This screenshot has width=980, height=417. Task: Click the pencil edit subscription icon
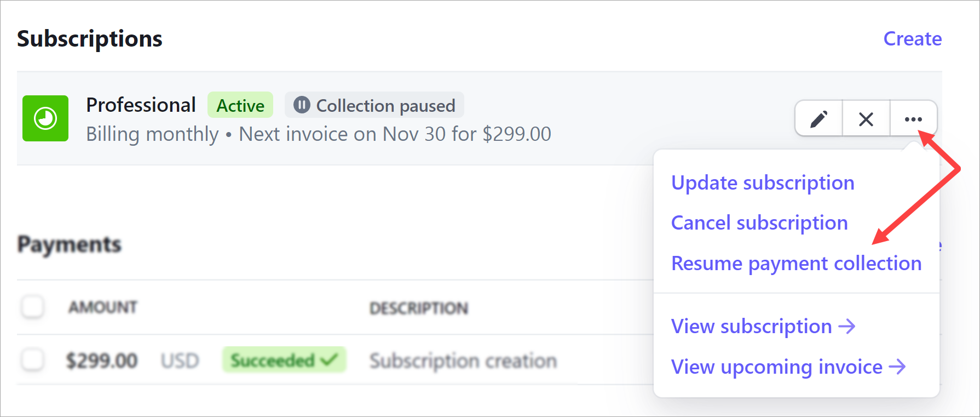point(818,118)
